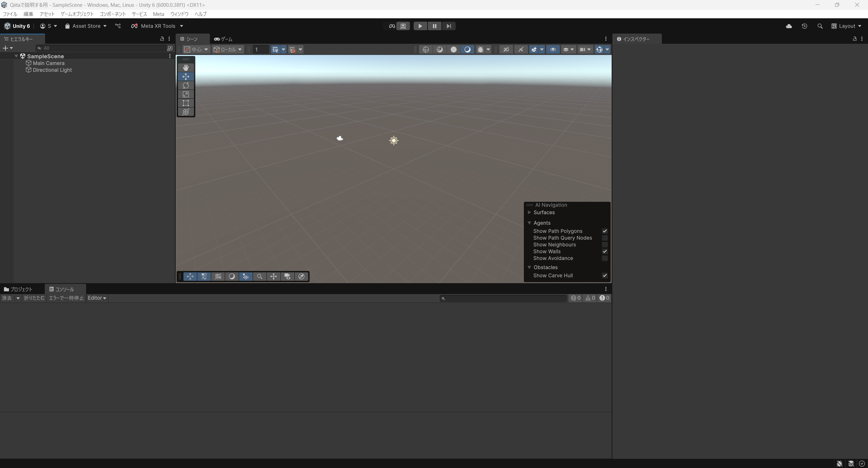
Task: Click the 消去 console button
Action: click(x=7, y=298)
